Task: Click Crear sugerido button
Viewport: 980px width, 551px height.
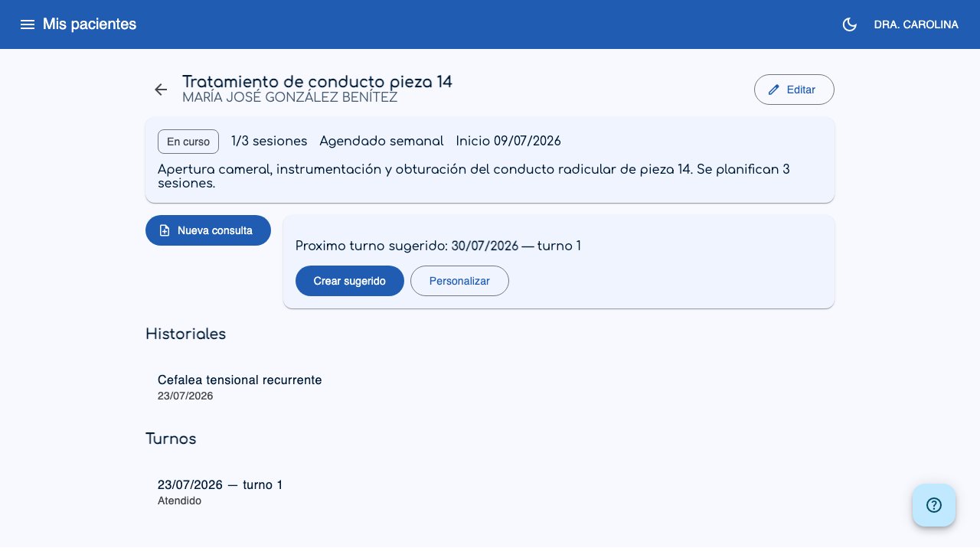Action: (x=350, y=281)
